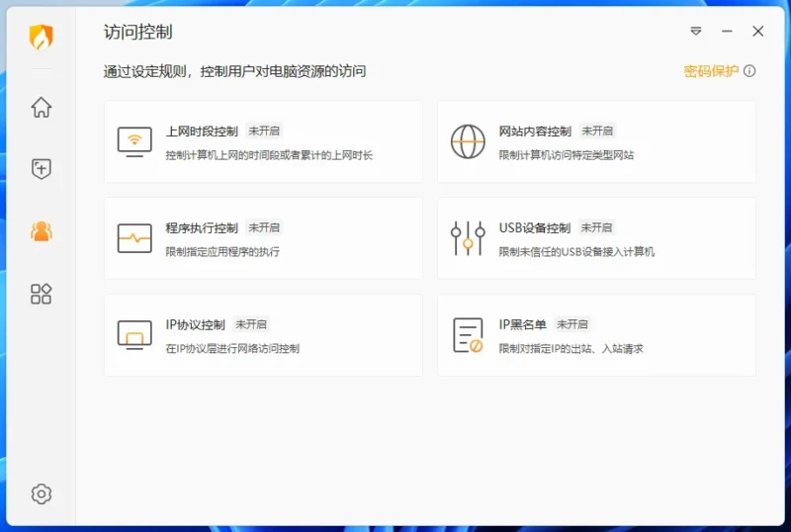This screenshot has height=532, width=791.
Task: Open IP黑名单 title
Action: coord(522,324)
